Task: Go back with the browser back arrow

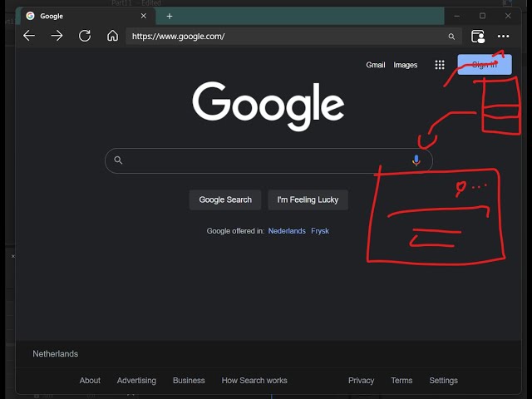Action: point(29,36)
